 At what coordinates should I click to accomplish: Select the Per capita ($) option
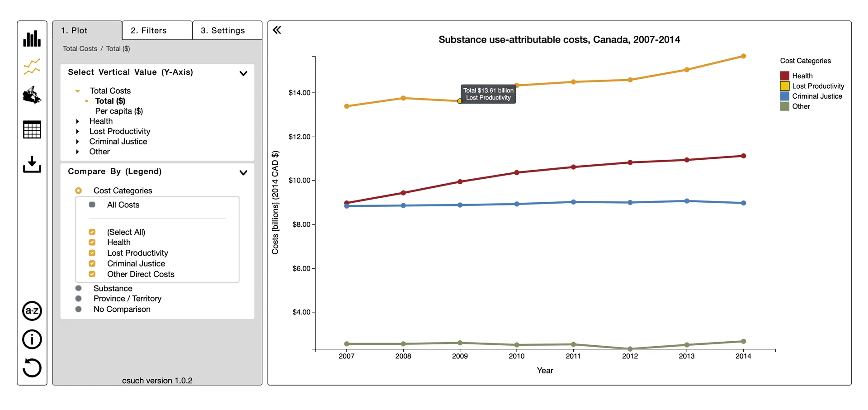click(x=119, y=111)
